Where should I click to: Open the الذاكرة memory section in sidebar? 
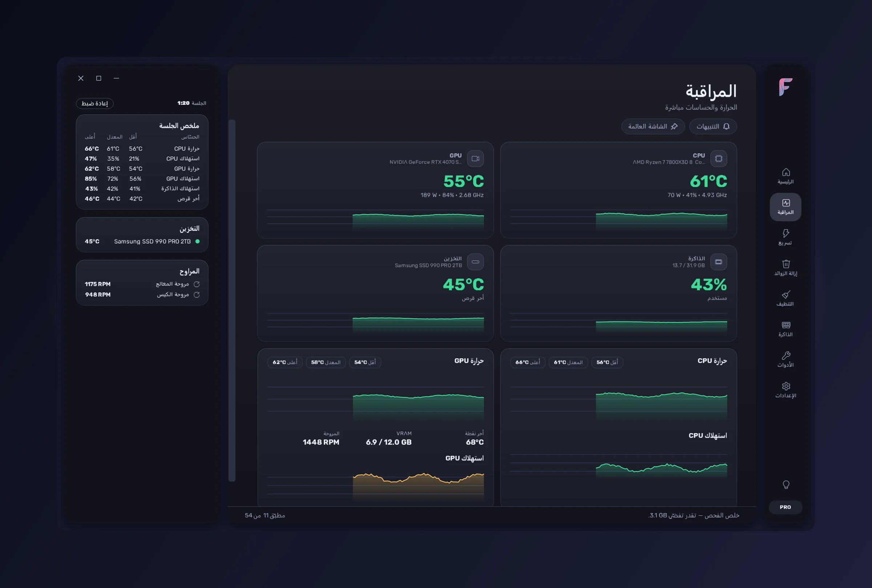tap(786, 329)
